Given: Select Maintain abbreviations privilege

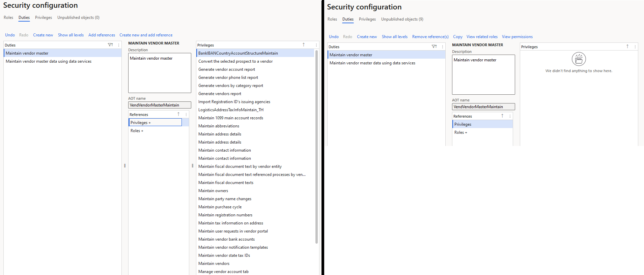Looking at the screenshot, I should pyautogui.click(x=255, y=126).
